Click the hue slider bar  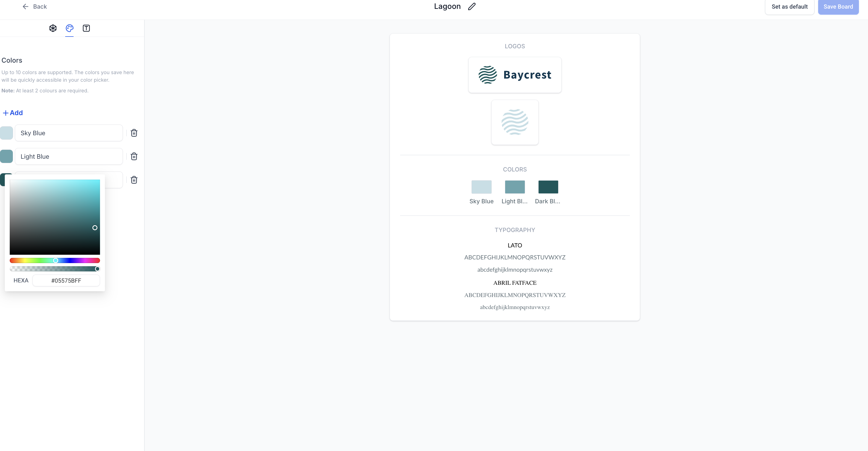tap(55, 260)
